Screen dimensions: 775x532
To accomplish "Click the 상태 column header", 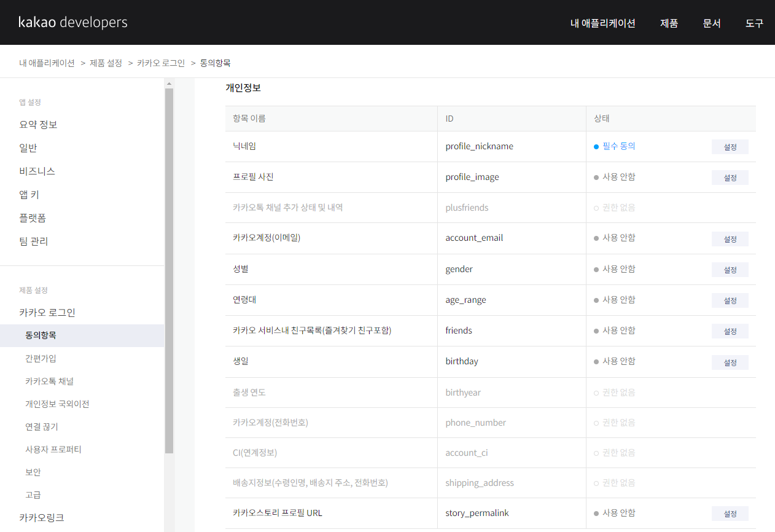I will [601, 119].
